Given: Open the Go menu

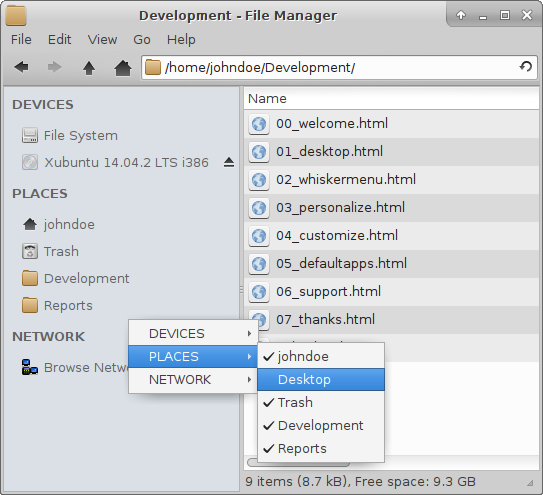Looking at the screenshot, I should click(142, 39).
